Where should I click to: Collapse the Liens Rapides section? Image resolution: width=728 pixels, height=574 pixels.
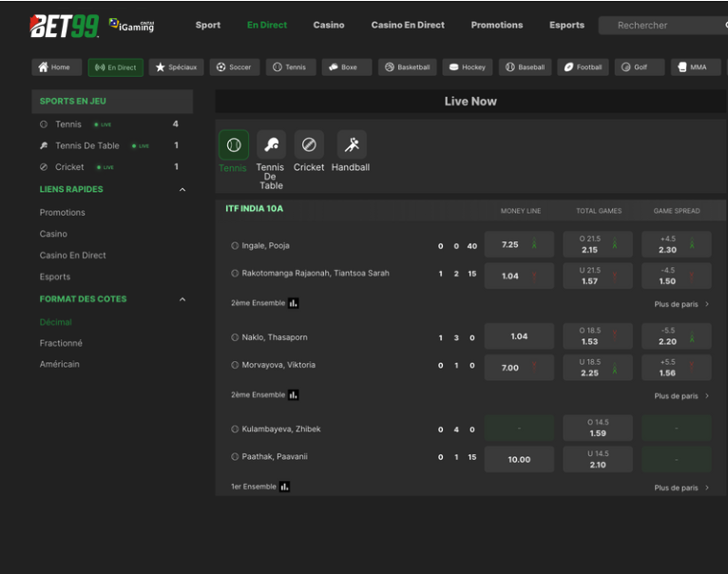pyautogui.click(x=182, y=190)
